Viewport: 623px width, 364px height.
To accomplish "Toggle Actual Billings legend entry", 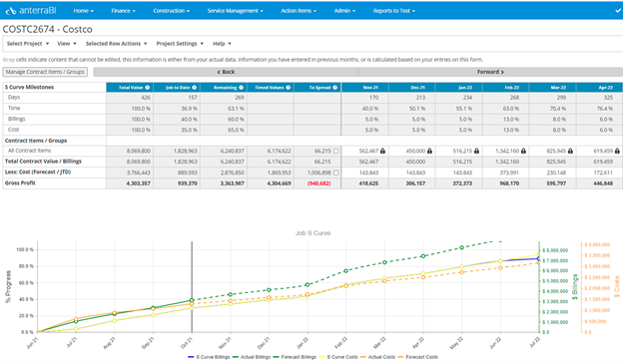I will 252,357.
